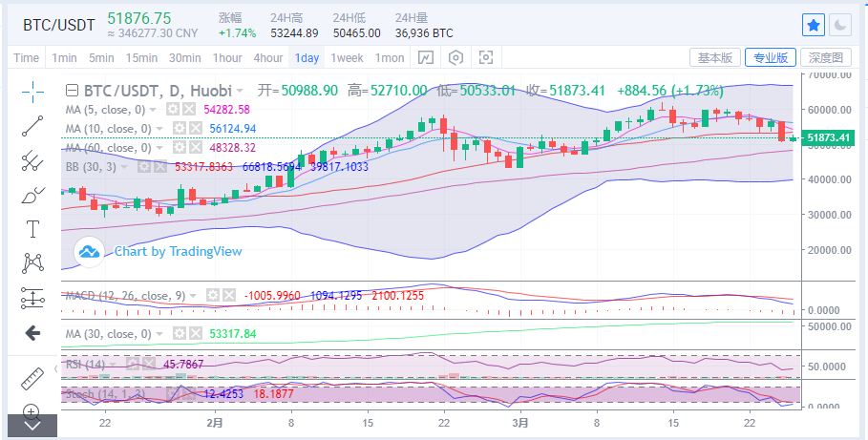Open dropdown arrow for MA (10, close, 0)
The image size is (868, 440).
pyautogui.click(x=159, y=129)
